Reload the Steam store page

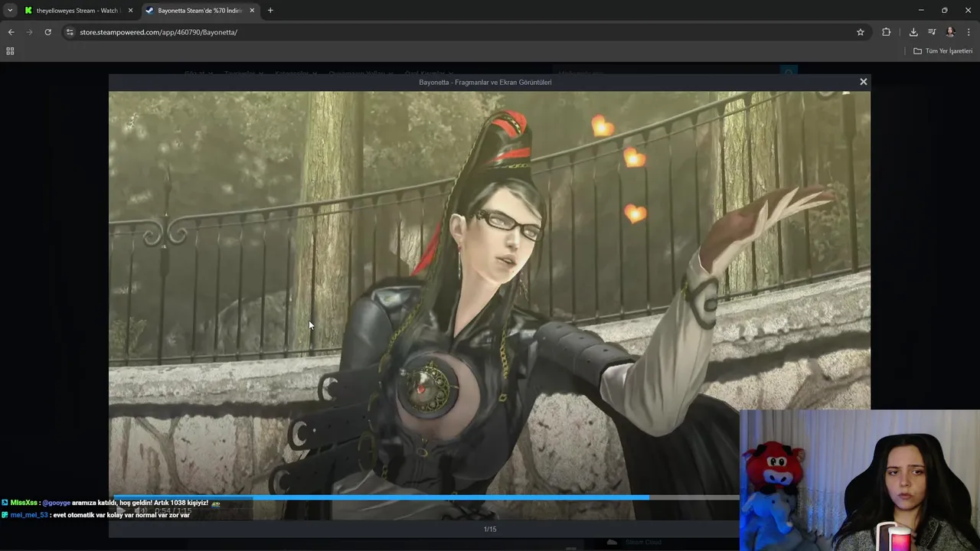click(47, 32)
